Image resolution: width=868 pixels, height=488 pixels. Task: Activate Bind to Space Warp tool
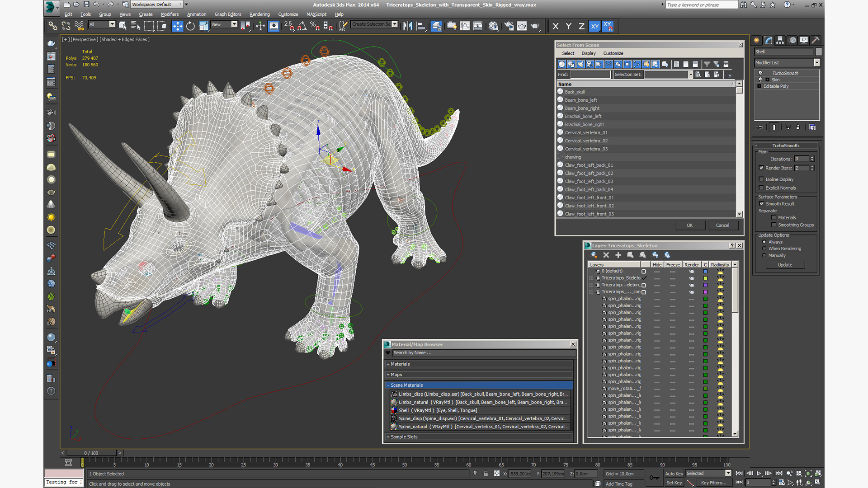pyautogui.click(x=79, y=26)
